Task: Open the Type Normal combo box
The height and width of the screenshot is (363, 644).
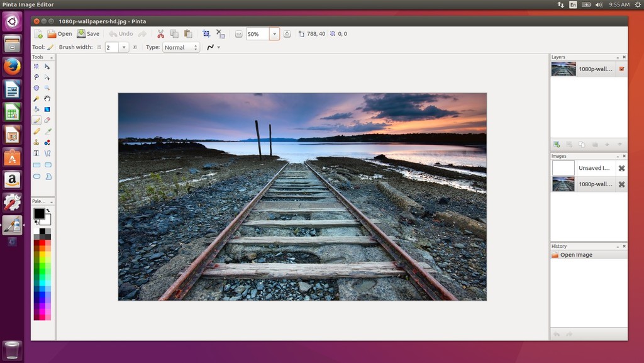Action: tap(181, 48)
